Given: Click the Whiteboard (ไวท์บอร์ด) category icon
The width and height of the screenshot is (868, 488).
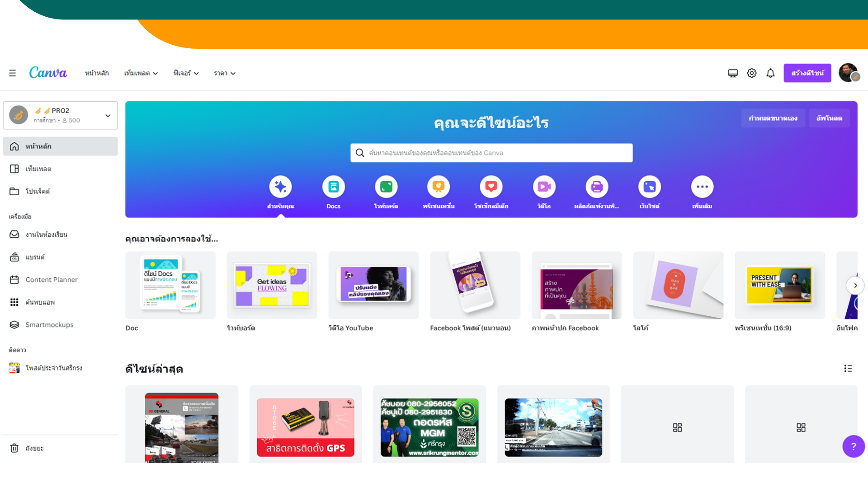Looking at the screenshot, I should pyautogui.click(x=386, y=187).
